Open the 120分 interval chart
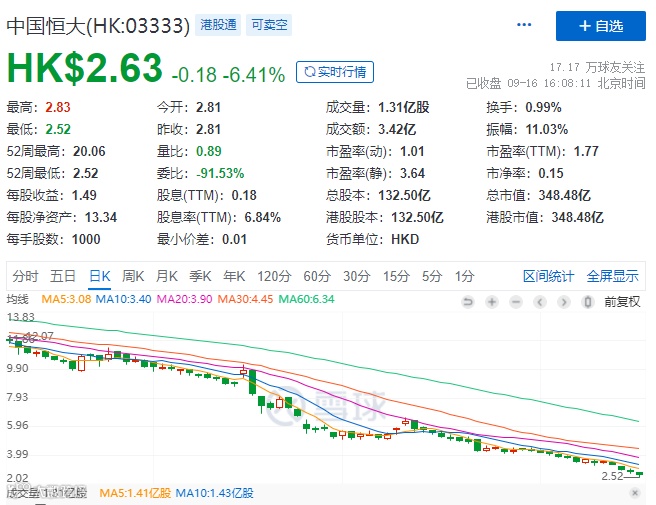This screenshot has width=656, height=505. pos(274,276)
